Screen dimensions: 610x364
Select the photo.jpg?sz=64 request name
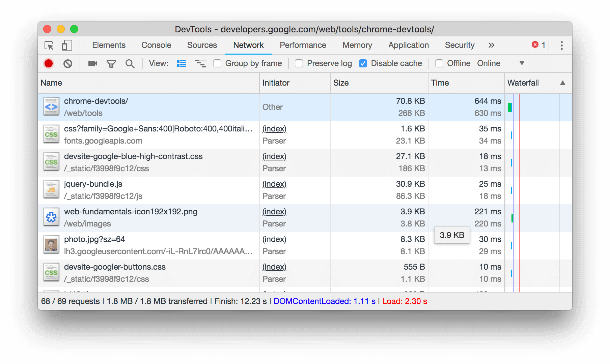pyautogui.click(x=94, y=239)
